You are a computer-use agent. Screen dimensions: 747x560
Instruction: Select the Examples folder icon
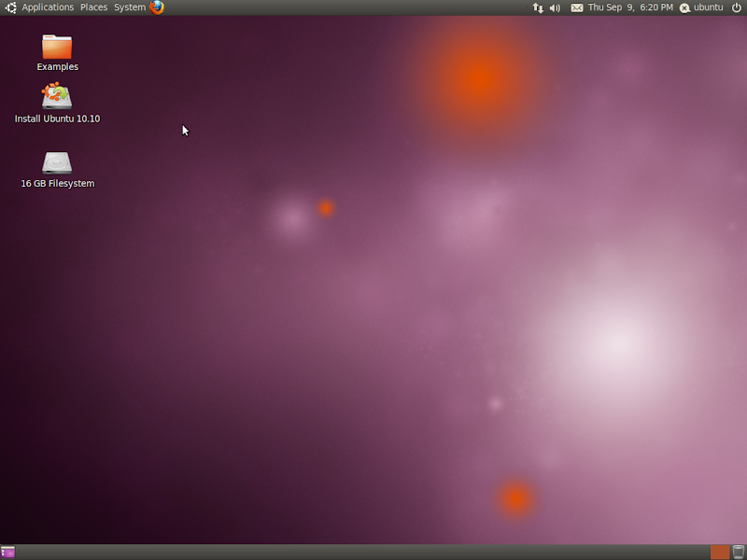(57, 47)
